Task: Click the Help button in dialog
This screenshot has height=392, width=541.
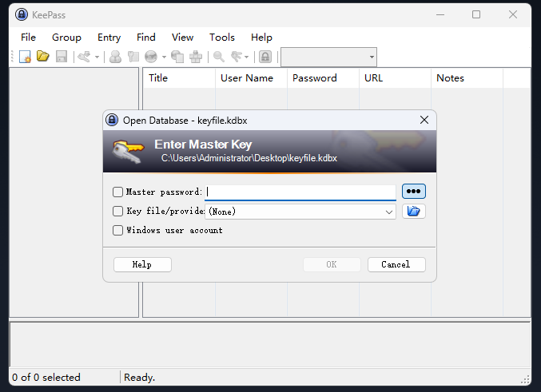Action: [x=142, y=264]
